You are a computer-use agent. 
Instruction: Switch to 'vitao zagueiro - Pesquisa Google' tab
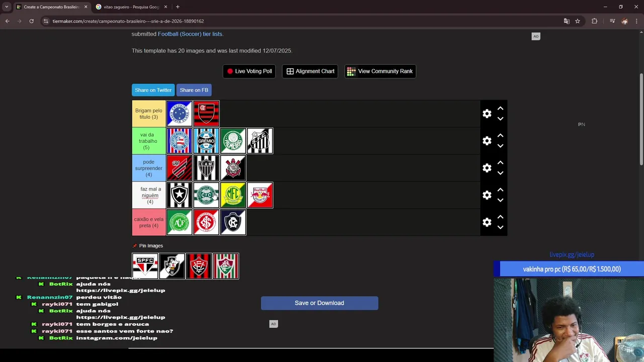tap(131, 7)
